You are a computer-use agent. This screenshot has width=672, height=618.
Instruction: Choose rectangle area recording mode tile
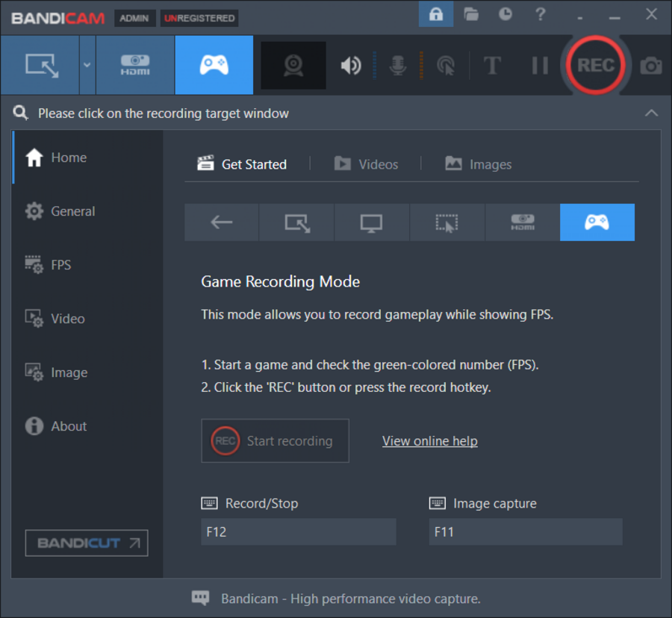pos(296,222)
